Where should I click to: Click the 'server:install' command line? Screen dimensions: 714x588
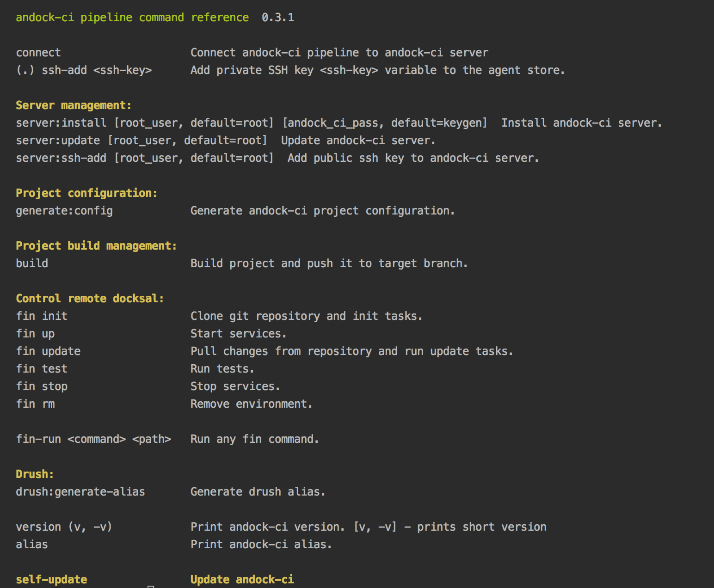click(339, 123)
